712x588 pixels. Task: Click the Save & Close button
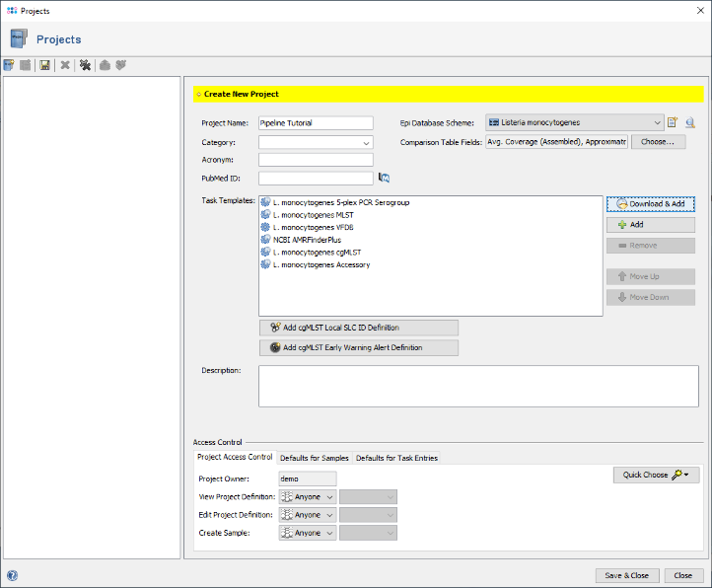coord(625,575)
